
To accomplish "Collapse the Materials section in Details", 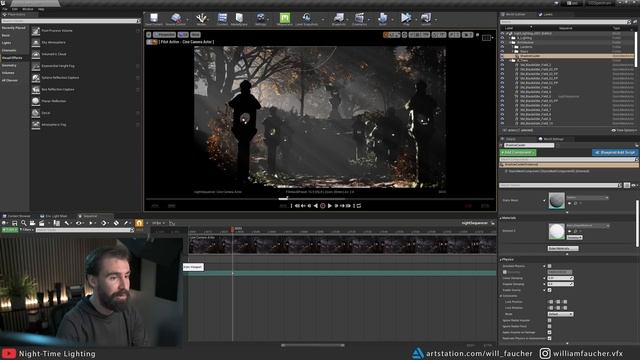I will pos(501,218).
